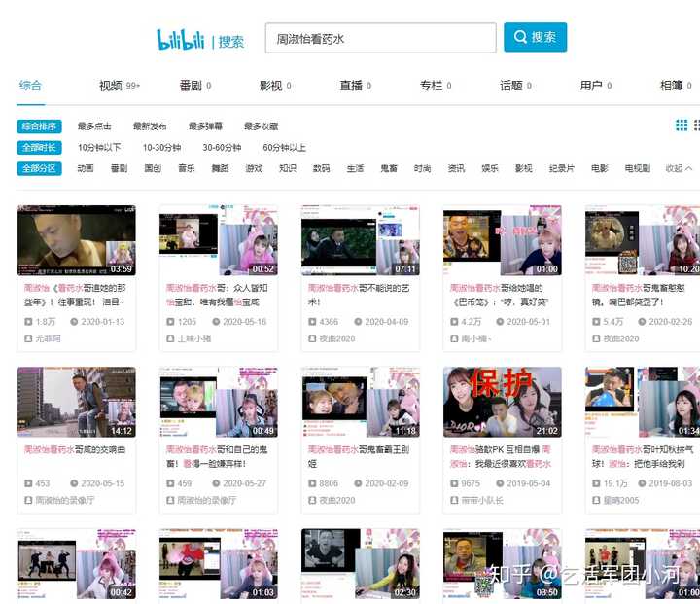Open the 03:59 video thumbnail
Image resolution: width=700 pixels, height=604 pixels.
coord(77,240)
